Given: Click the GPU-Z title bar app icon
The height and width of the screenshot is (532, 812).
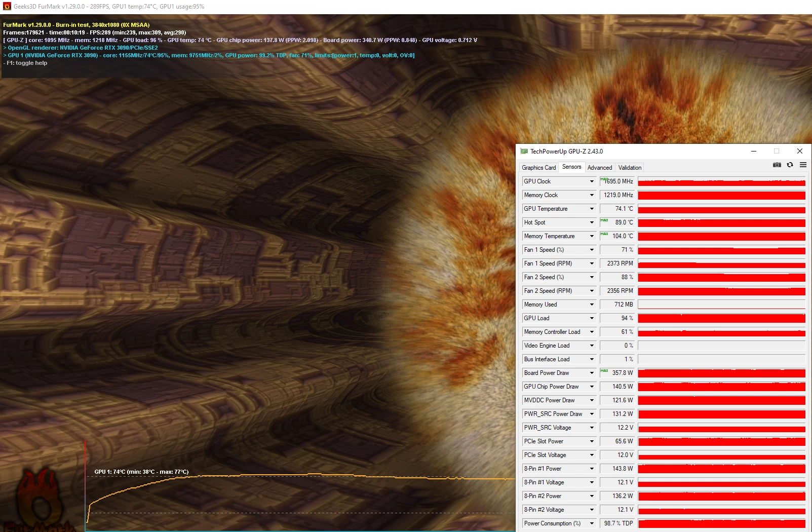Looking at the screenshot, I should tap(524, 151).
